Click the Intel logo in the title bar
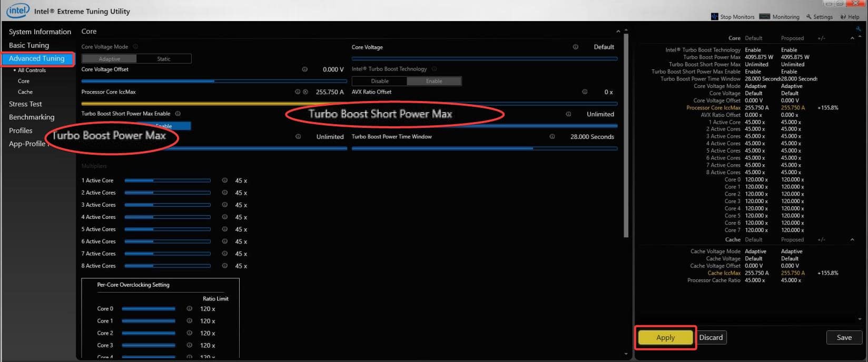Viewport: 868px width, 362px height. [17, 10]
